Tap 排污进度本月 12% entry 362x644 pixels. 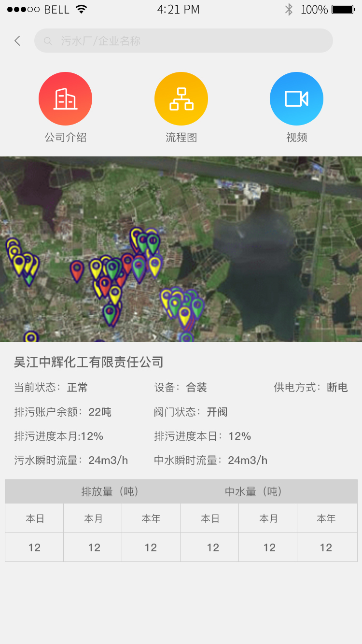(x=59, y=436)
